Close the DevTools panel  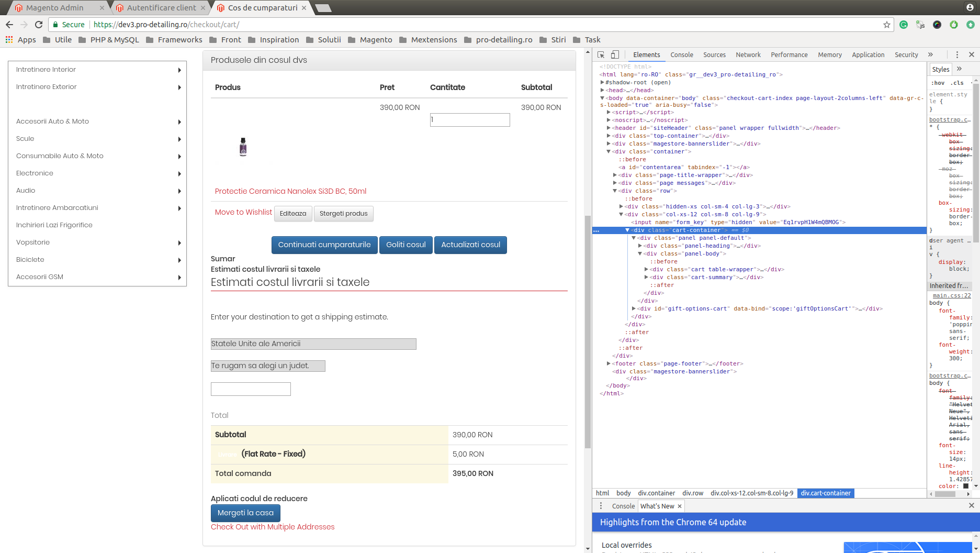tap(972, 54)
